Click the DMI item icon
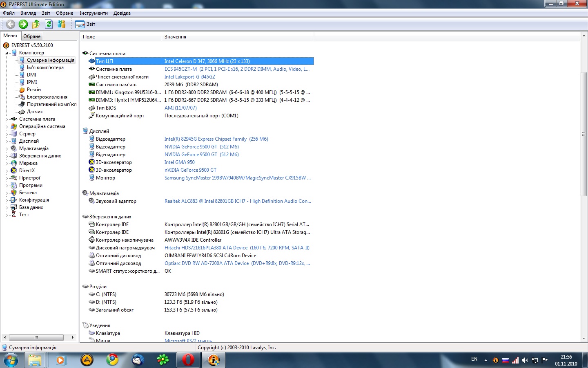Screen dimensions: 588x368 pos(22,75)
